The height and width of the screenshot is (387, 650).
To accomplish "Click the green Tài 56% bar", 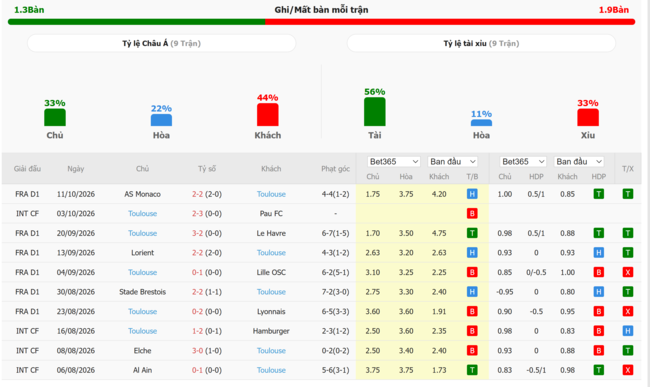I will click(375, 112).
